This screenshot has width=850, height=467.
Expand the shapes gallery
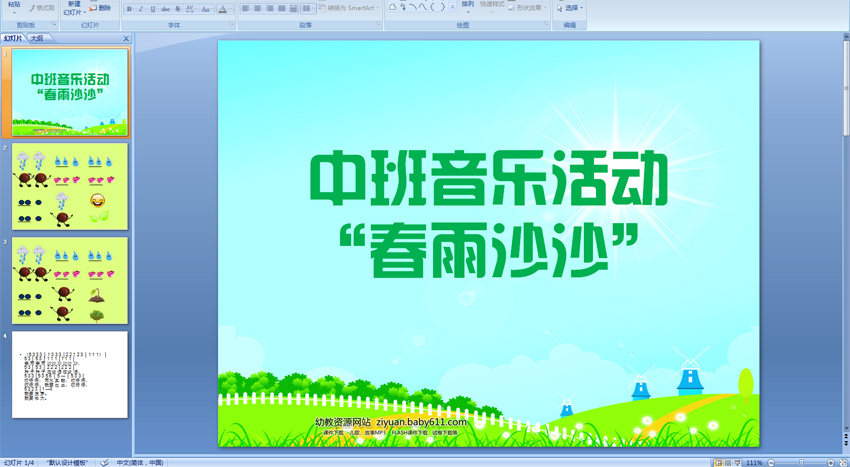click(452, 7)
